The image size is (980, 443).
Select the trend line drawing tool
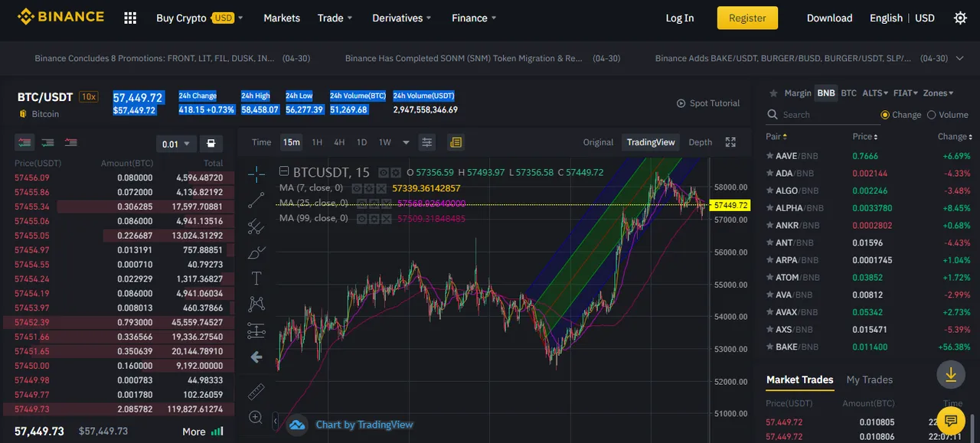256,200
